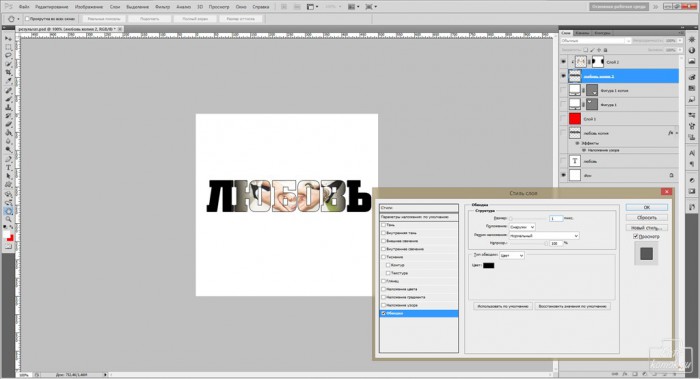Click the Layers panel menu icon
This screenshot has width=700, height=379.
point(681,33)
